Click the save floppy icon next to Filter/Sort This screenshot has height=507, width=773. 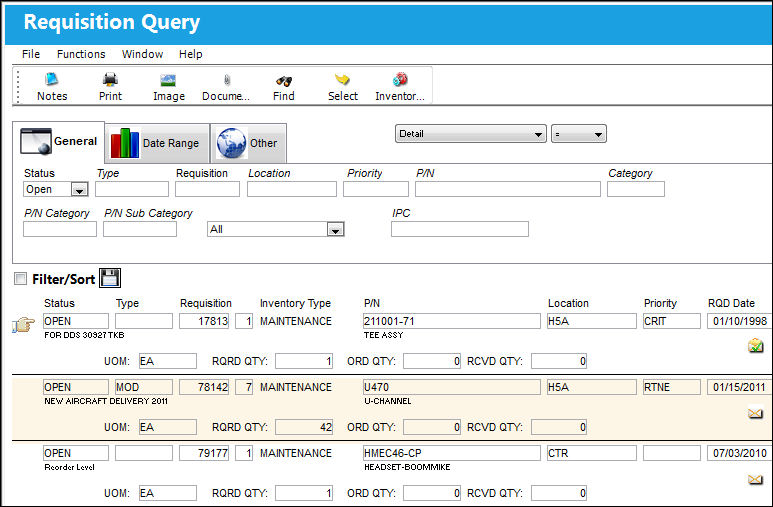(109, 278)
